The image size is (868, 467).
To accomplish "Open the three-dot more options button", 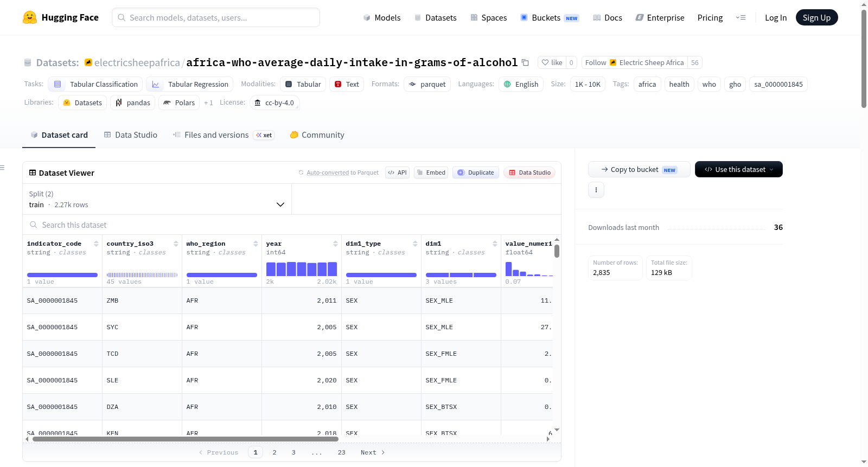I will tap(596, 190).
